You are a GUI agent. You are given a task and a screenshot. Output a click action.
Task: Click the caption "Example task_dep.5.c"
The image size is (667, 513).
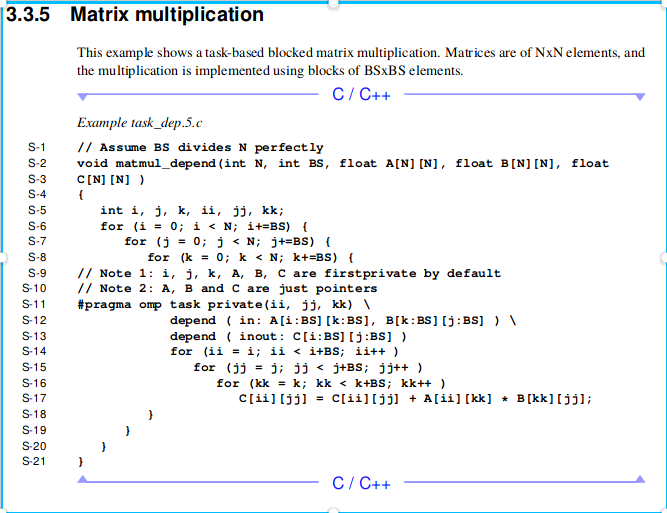[x=140, y=123]
